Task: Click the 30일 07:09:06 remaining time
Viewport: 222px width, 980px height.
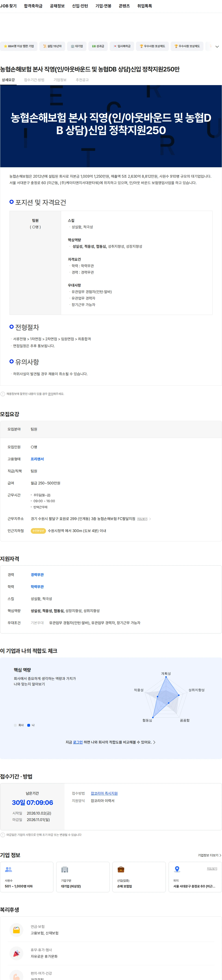Action: tap(32, 802)
